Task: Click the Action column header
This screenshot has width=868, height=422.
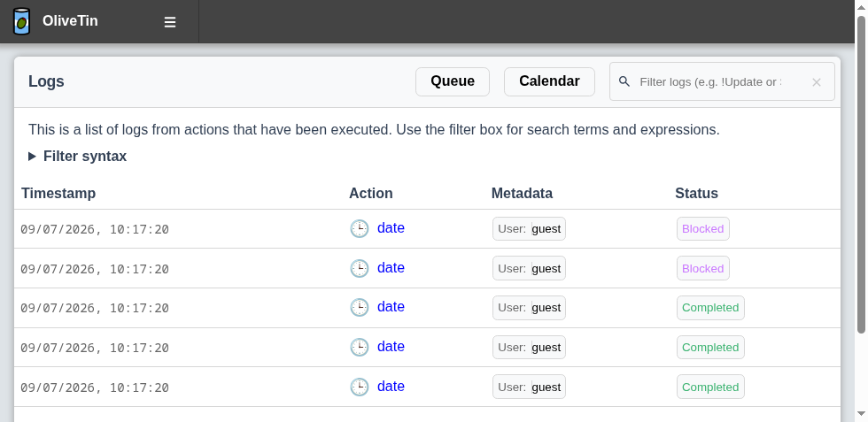Action: (x=371, y=193)
